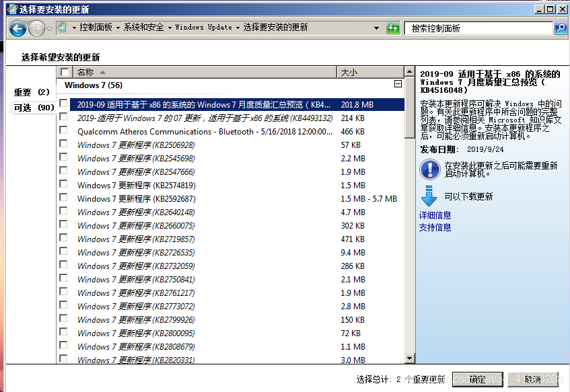Check the KB2574819 update checkbox
Screen dimensions: 570x392
tap(63, 184)
